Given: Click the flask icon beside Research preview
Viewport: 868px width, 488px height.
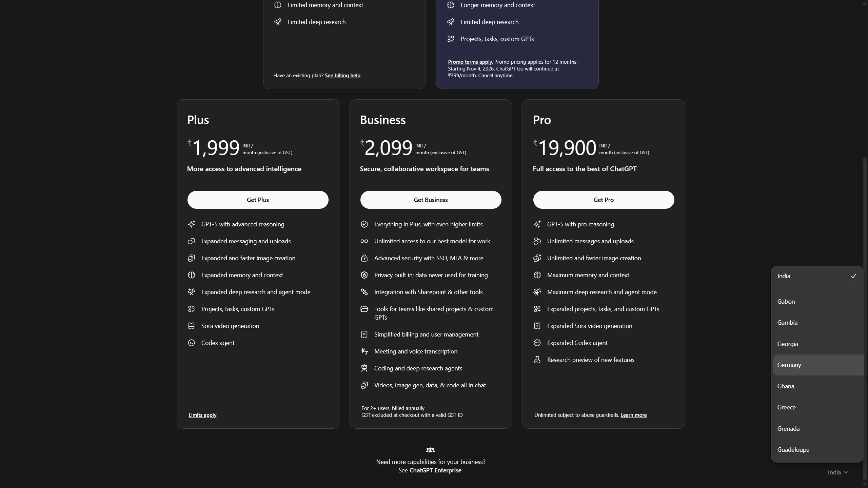Looking at the screenshot, I should tap(537, 360).
